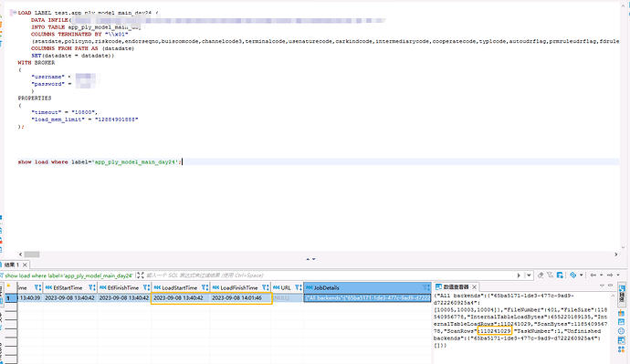Minimize the value viewer panel
The height and width of the screenshot is (364, 630).
610,286
